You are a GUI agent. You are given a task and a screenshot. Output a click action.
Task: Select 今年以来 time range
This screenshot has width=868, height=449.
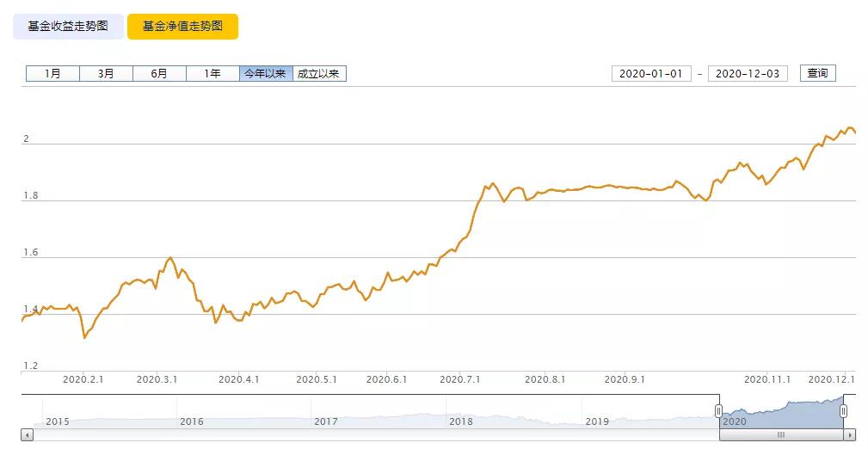coord(266,74)
